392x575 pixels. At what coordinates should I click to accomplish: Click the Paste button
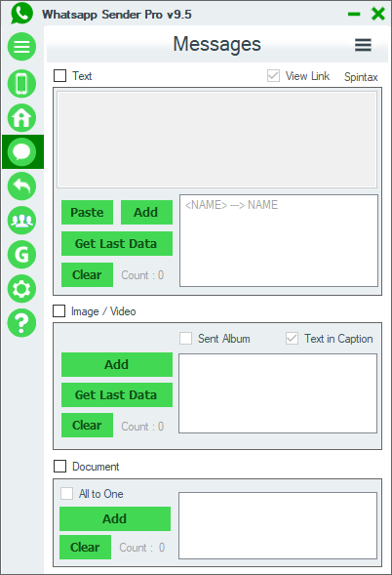pyautogui.click(x=87, y=212)
